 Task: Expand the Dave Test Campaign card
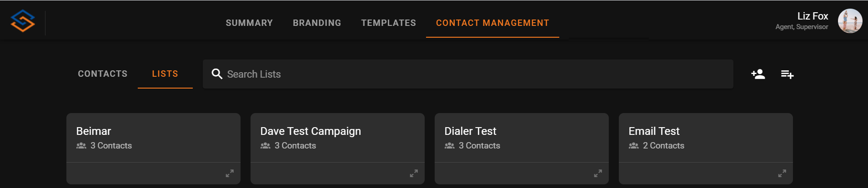(x=414, y=173)
